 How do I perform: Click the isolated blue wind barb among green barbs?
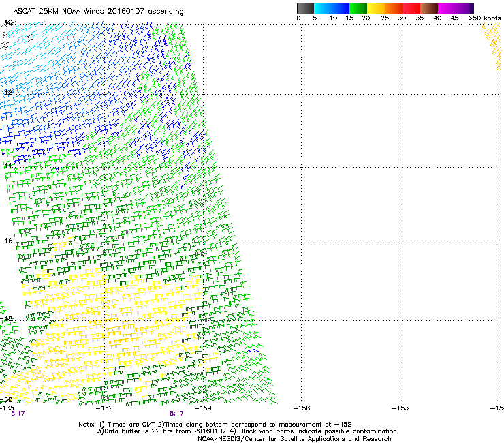tap(253, 350)
